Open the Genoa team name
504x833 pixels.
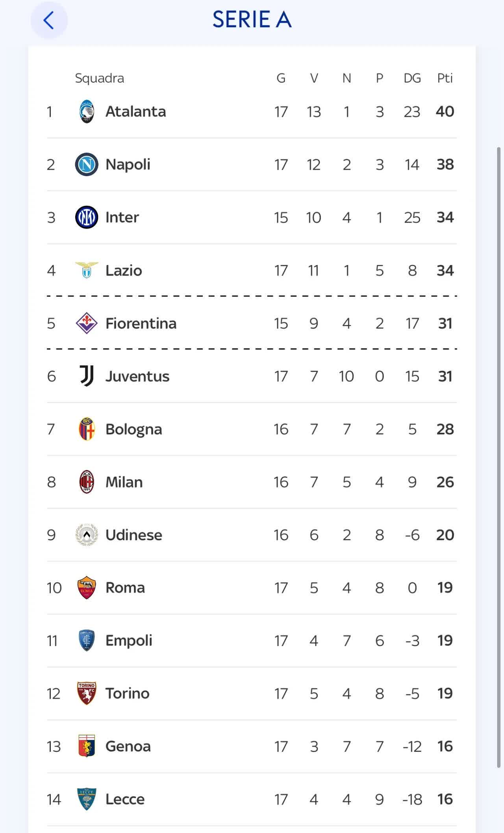pyautogui.click(x=128, y=746)
